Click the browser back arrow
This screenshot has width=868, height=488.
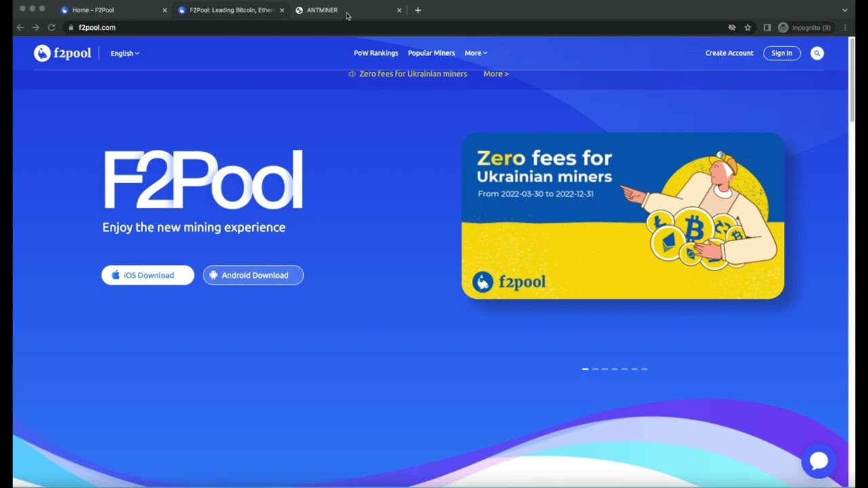tap(20, 28)
